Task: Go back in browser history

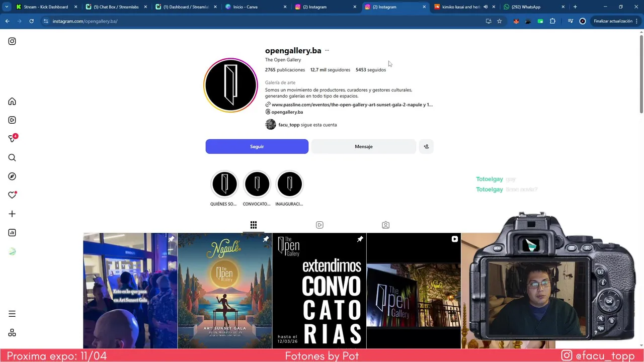Action: click(7, 21)
